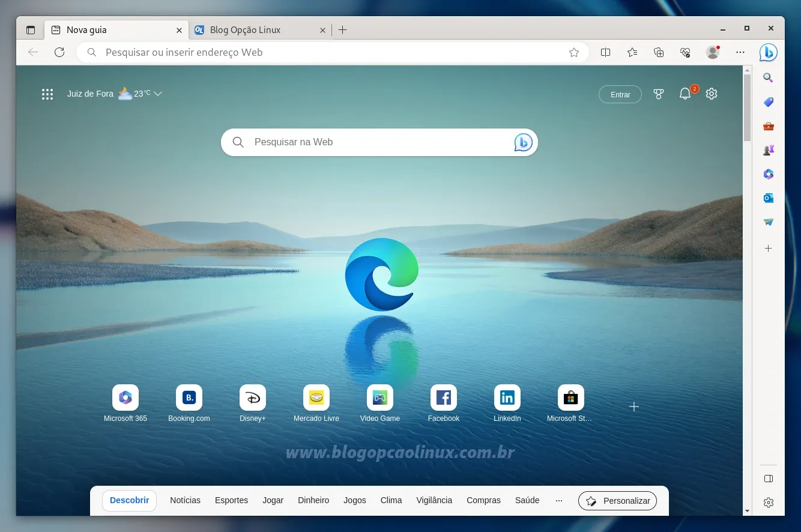Image resolution: width=801 pixels, height=532 pixels.
Task: Click the Entrar sign-in button
Action: pos(620,94)
